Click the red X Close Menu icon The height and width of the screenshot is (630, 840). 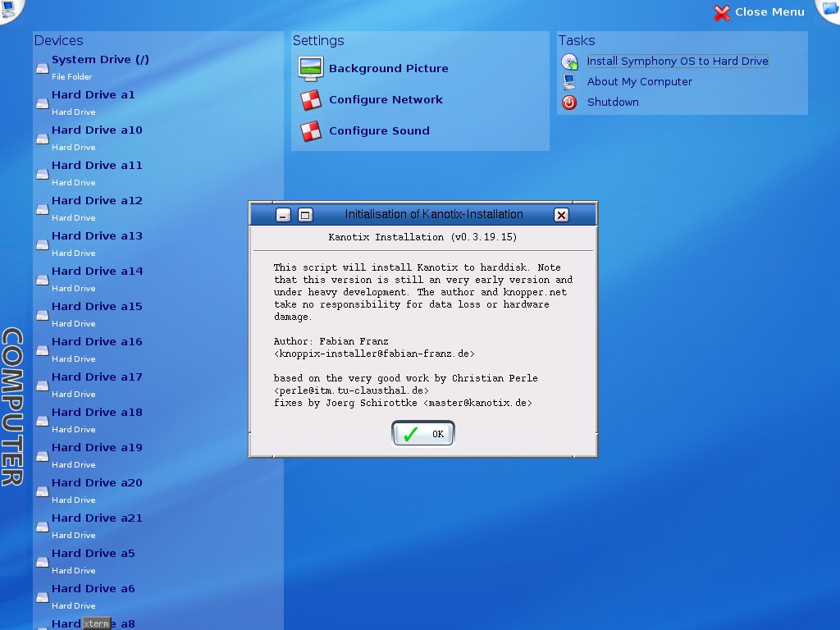pyautogui.click(x=722, y=12)
